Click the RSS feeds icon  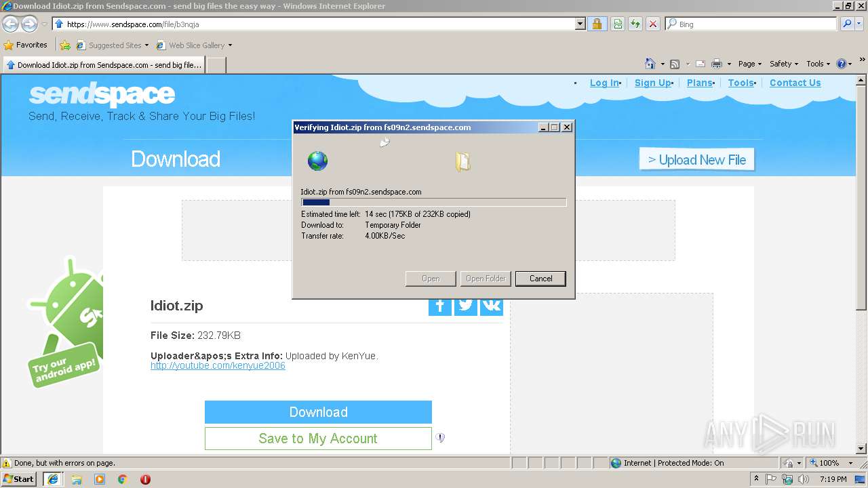(x=675, y=64)
